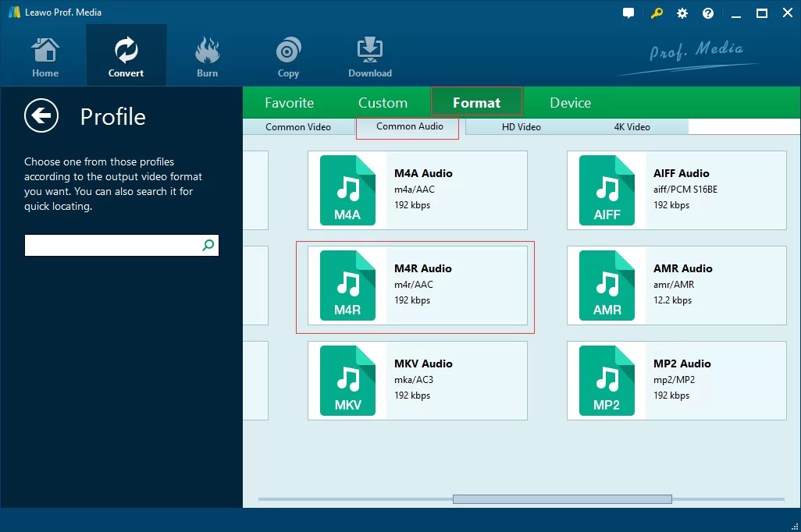
Task: Switch to the Custom tab
Action: (x=383, y=102)
